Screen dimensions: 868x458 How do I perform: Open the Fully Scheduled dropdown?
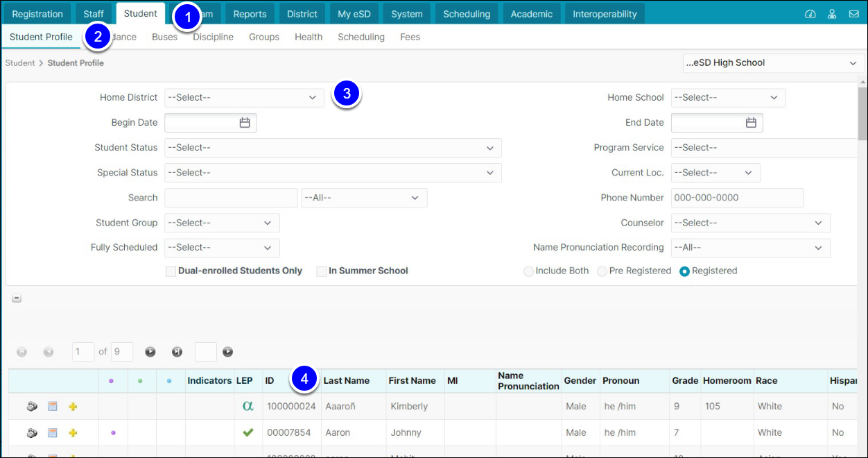tap(222, 248)
